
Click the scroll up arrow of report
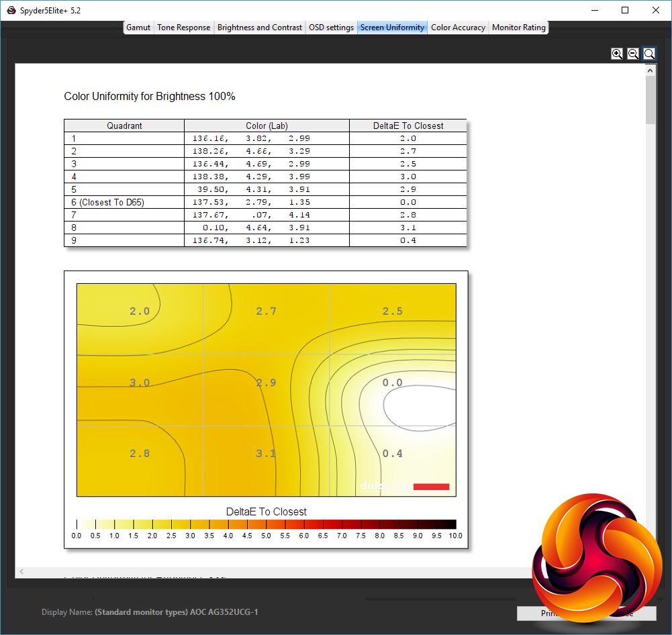point(650,70)
